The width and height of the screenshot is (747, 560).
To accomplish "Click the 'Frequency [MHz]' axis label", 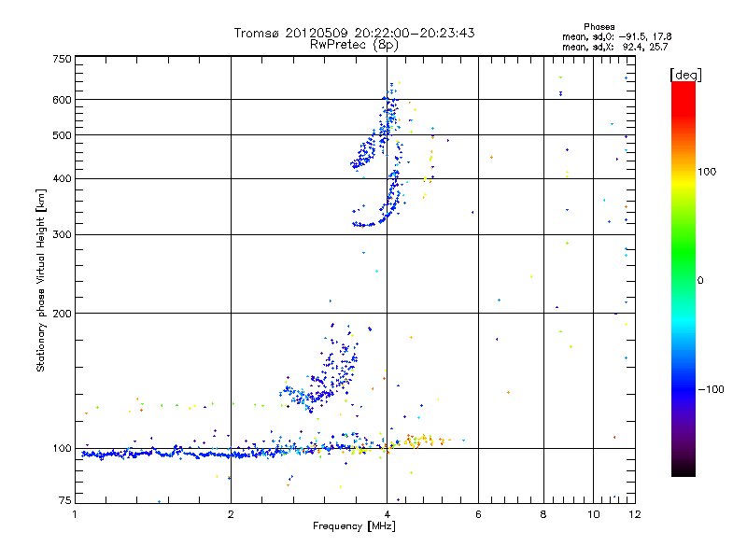I will click(x=354, y=526).
